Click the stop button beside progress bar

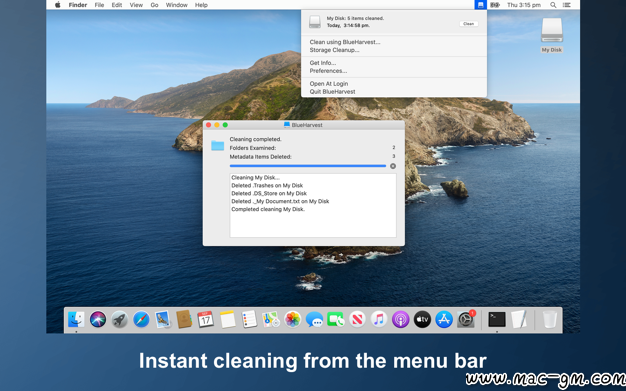point(393,166)
